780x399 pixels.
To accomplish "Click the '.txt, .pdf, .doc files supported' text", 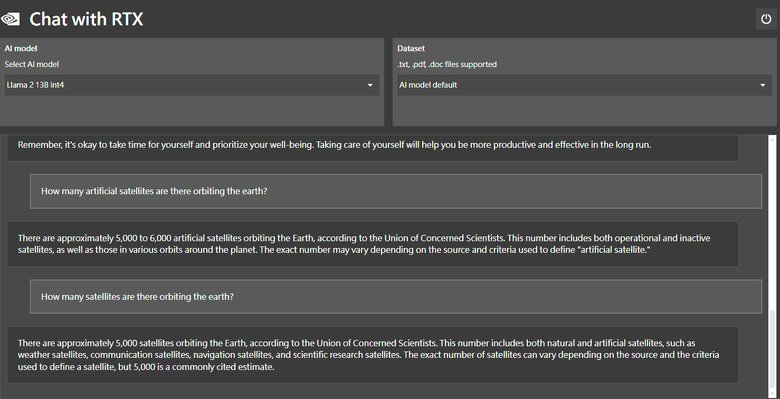I will click(x=447, y=64).
